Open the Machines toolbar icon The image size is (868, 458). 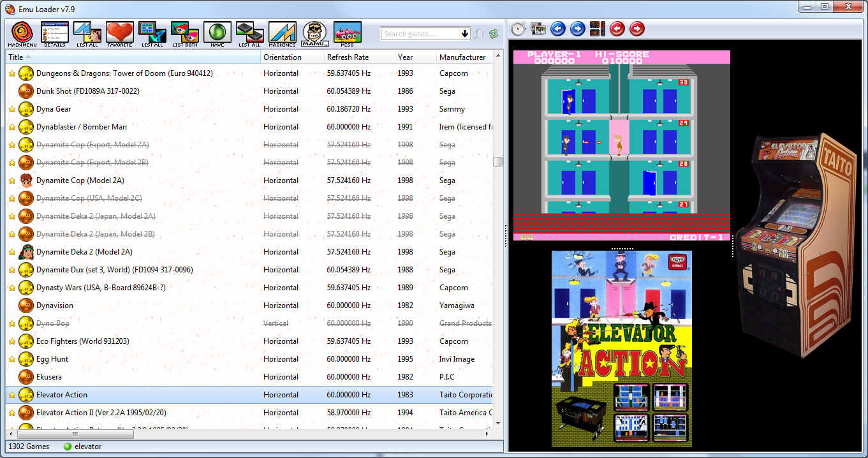click(283, 33)
